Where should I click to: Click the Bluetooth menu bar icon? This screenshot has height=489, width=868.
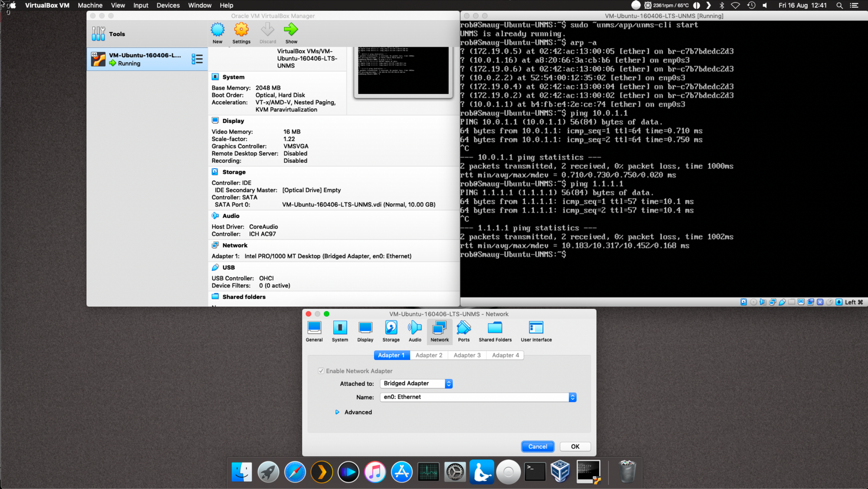[722, 5]
